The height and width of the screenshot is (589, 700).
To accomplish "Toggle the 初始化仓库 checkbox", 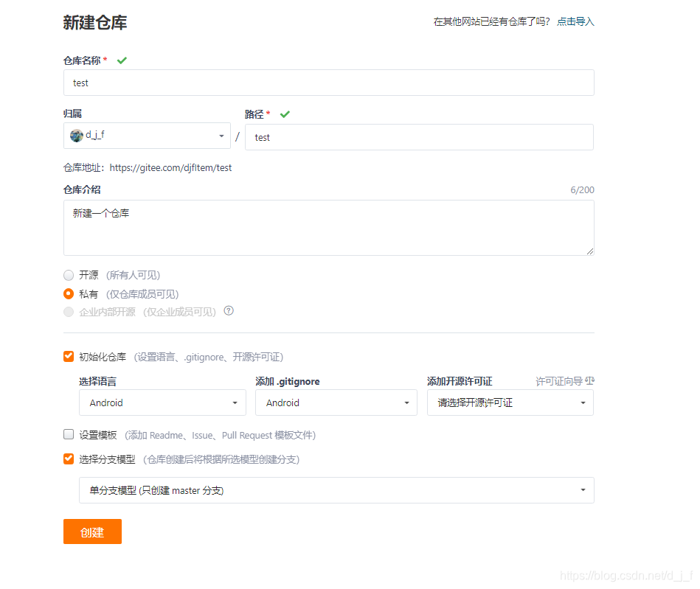I will 69,356.
